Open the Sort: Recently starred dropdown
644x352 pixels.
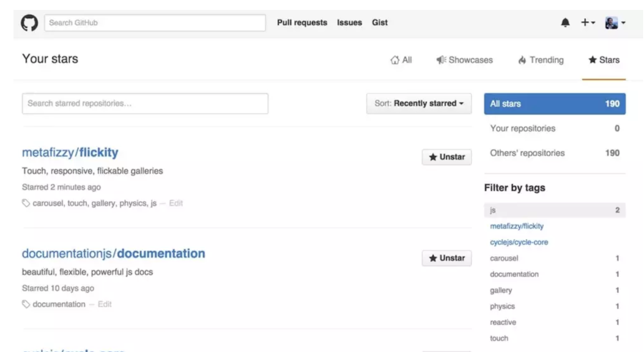(x=419, y=104)
